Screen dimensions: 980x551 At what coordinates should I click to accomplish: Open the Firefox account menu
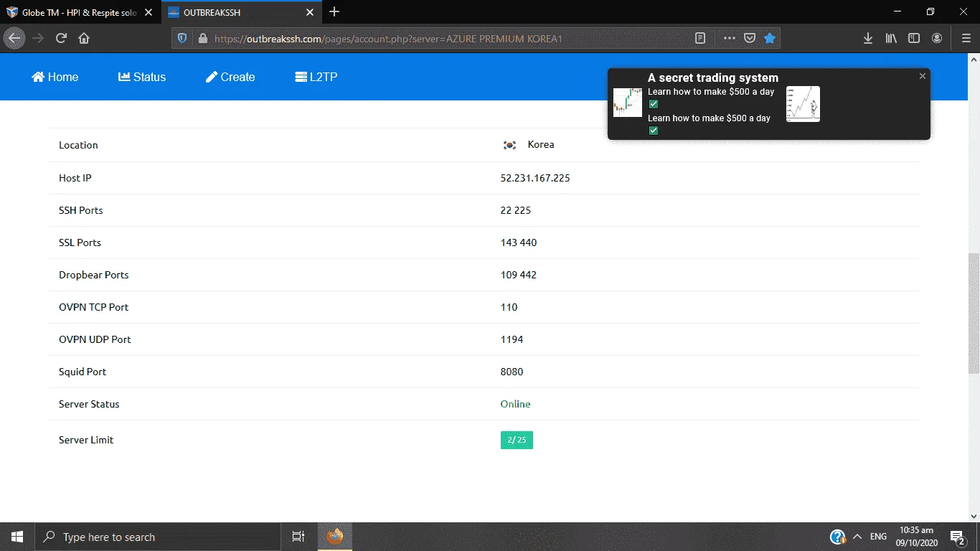pos(937,38)
